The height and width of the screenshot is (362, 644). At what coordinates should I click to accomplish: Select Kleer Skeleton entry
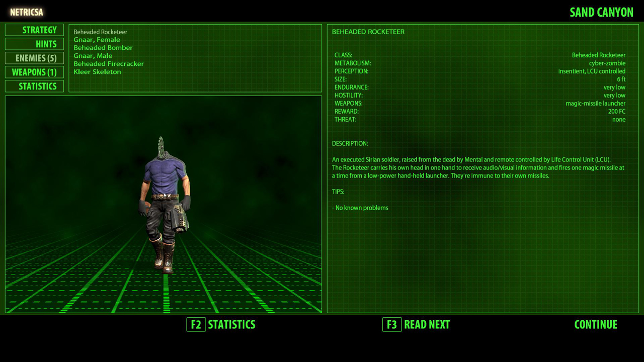pyautogui.click(x=97, y=72)
